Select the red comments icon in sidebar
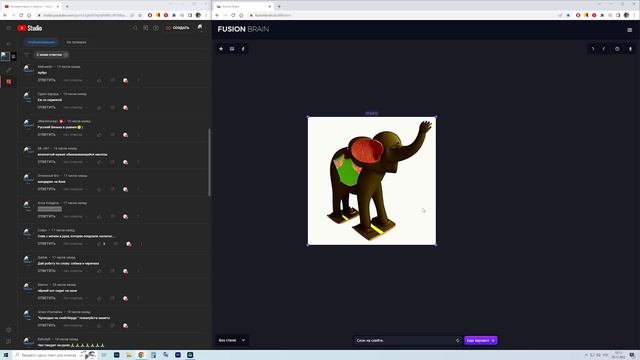The image size is (640, 360). pos(9,82)
